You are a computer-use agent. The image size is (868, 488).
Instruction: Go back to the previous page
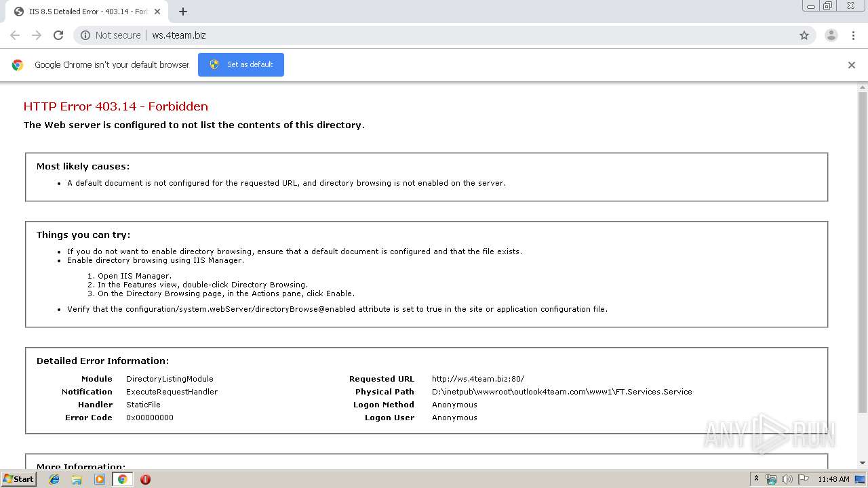pos(15,35)
